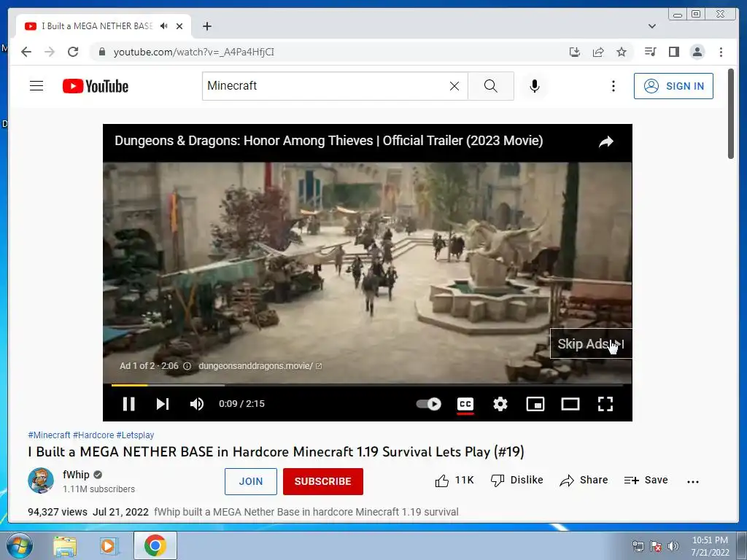Open system volume tray icon
This screenshot has height=560, width=747.
pyautogui.click(x=673, y=546)
